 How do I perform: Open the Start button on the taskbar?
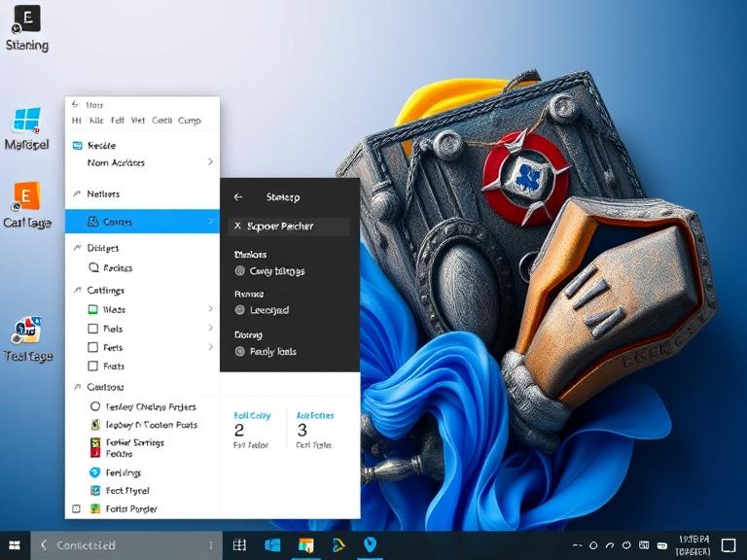point(15,545)
